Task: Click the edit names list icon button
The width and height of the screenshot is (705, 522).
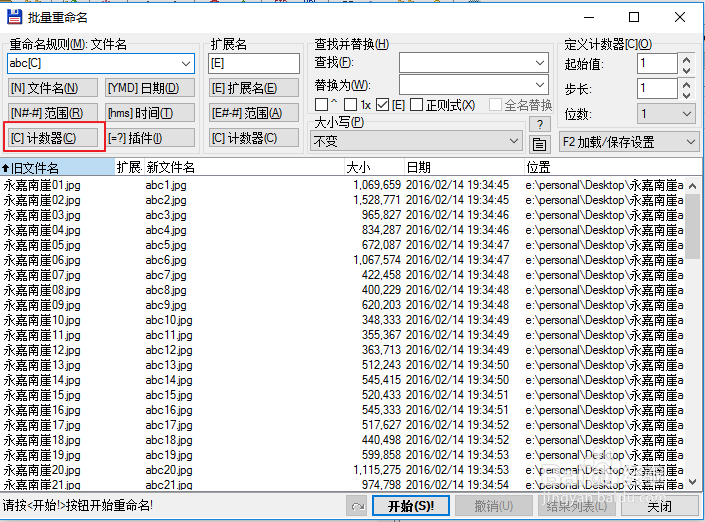Action: 539,144
